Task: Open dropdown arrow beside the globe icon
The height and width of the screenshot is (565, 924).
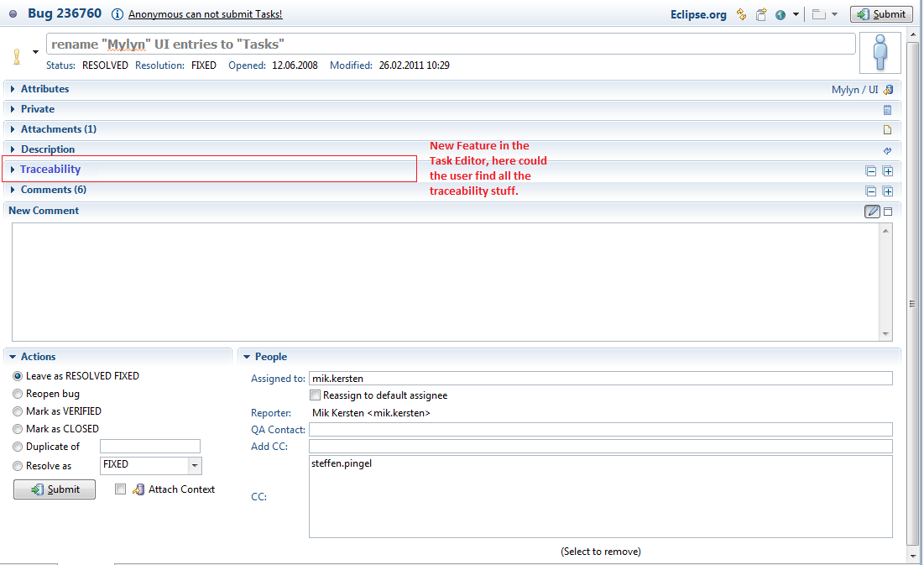Action: pyautogui.click(x=796, y=14)
